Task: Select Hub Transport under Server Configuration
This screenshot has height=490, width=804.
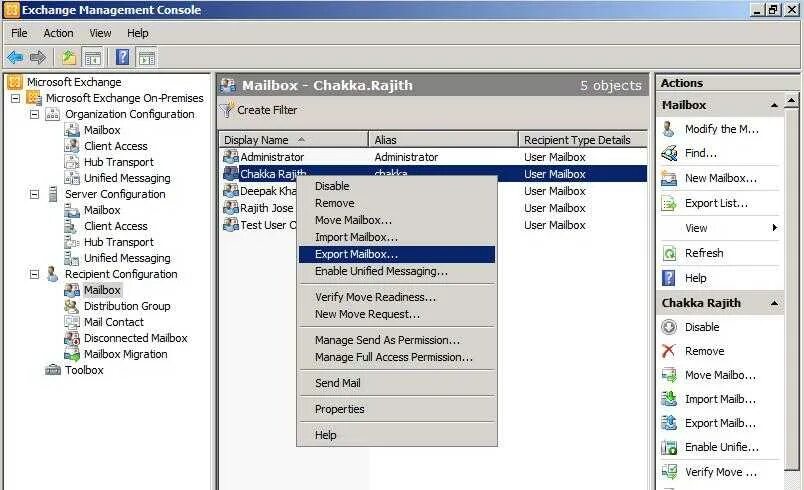Action: (119, 242)
